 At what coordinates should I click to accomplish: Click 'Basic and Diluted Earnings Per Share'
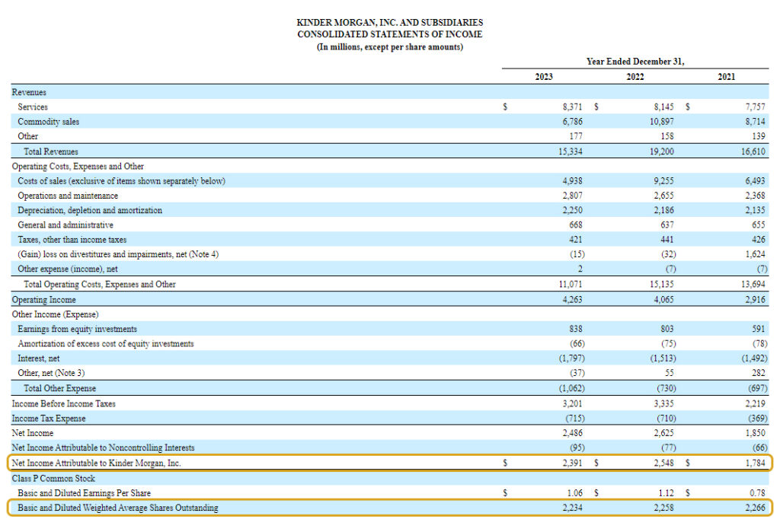click(84, 493)
